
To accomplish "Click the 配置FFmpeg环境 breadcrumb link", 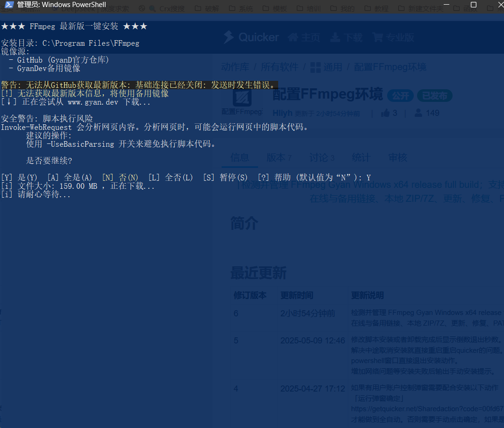I will pyautogui.click(x=390, y=67).
